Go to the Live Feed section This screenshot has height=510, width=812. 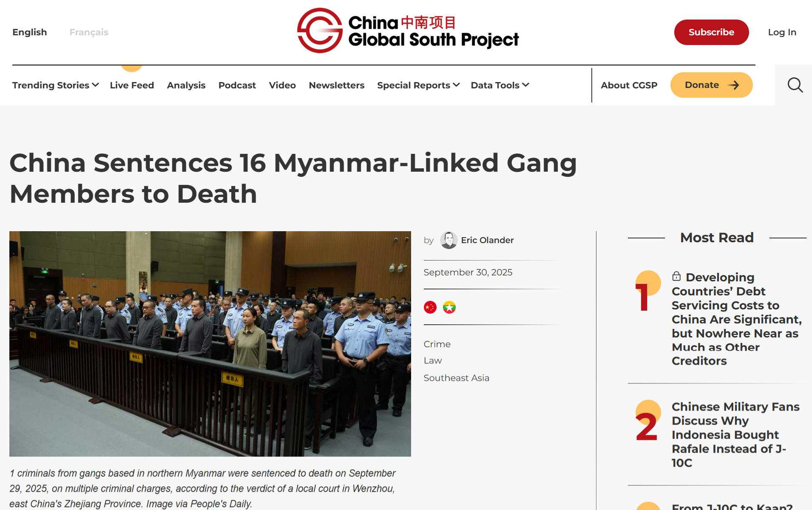(132, 85)
